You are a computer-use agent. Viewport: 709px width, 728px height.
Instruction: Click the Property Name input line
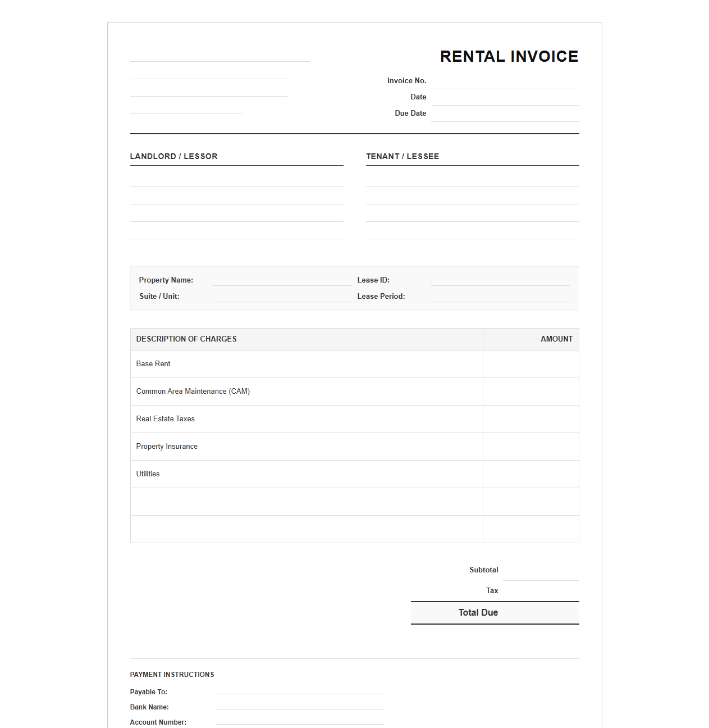(282, 280)
